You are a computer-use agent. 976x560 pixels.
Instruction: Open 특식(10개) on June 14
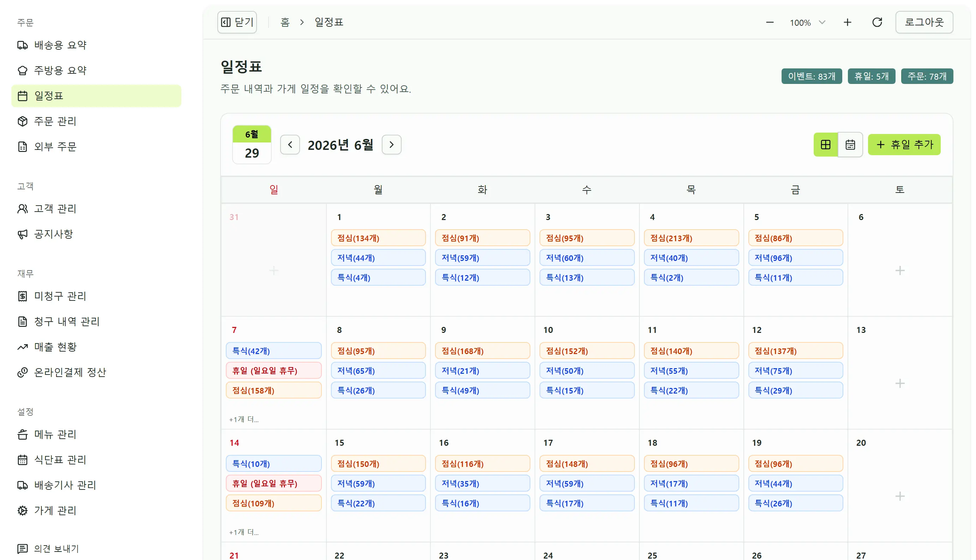point(273,464)
